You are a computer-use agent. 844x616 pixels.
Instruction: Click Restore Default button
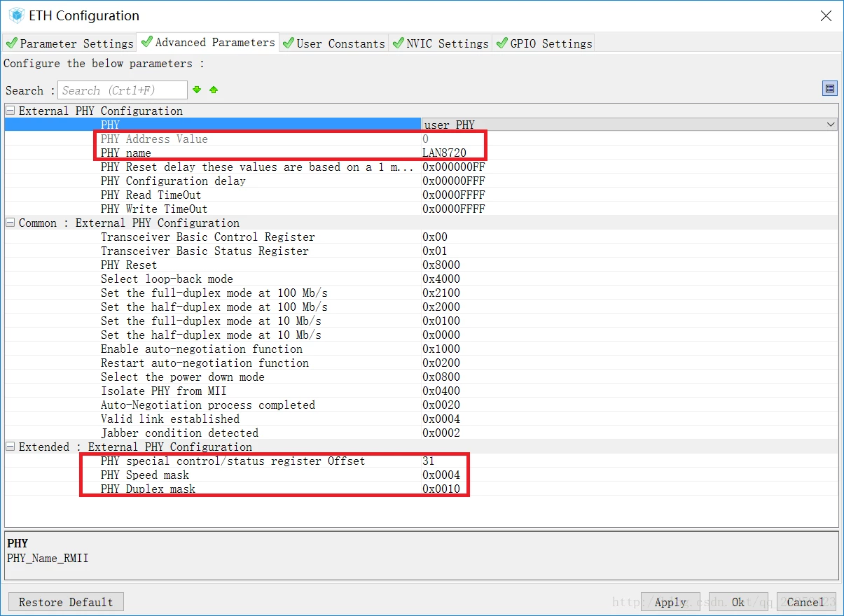pyautogui.click(x=66, y=602)
